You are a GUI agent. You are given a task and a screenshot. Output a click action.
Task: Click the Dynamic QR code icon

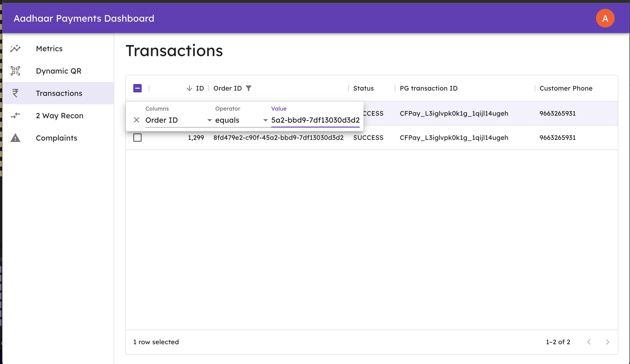[15, 71]
